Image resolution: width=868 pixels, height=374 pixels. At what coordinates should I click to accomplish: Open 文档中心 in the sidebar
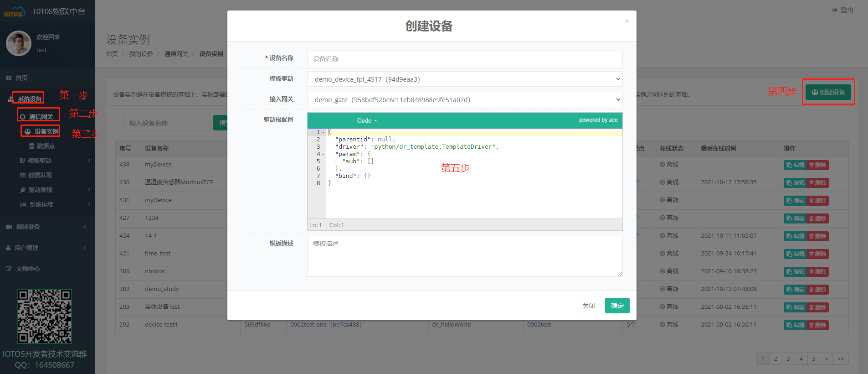click(28, 269)
